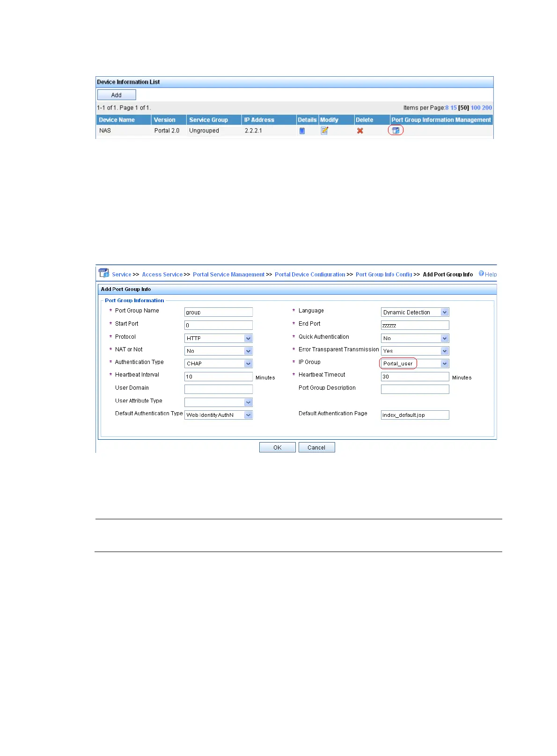Go to Service breadcrumb link
The width and height of the screenshot is (557, 756).
[x=122, y=275]
